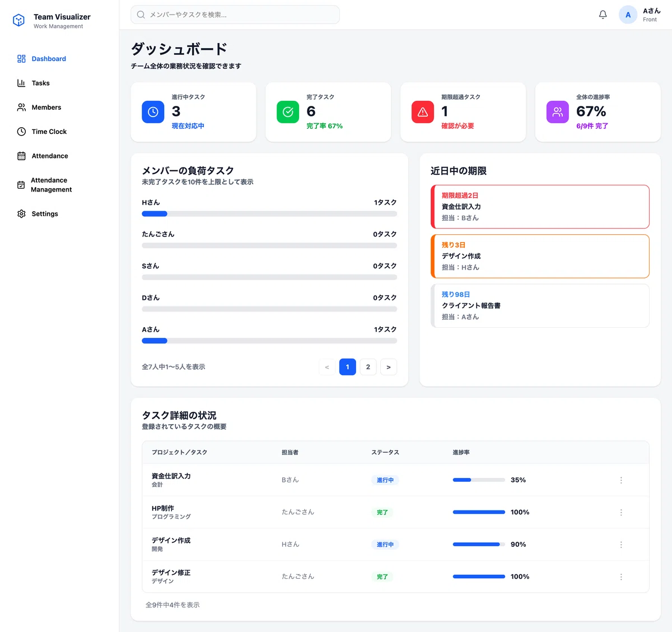Open the クライアント報告書 deadline card
672x632 pixels.
click(540, 305)
